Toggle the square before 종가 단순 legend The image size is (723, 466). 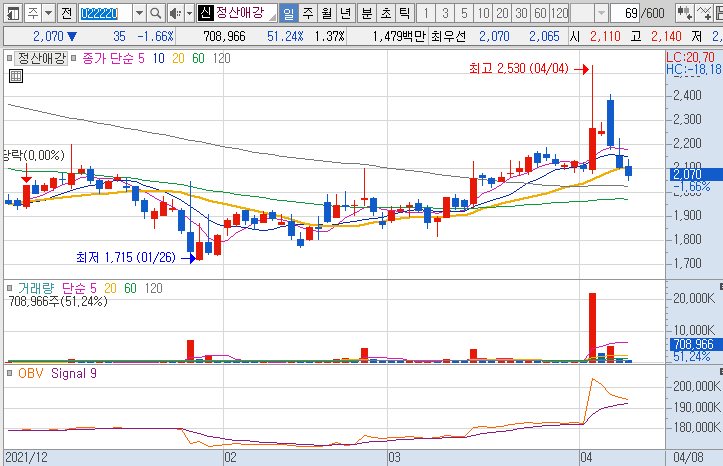pyautogui.click(x=73, y=59)
